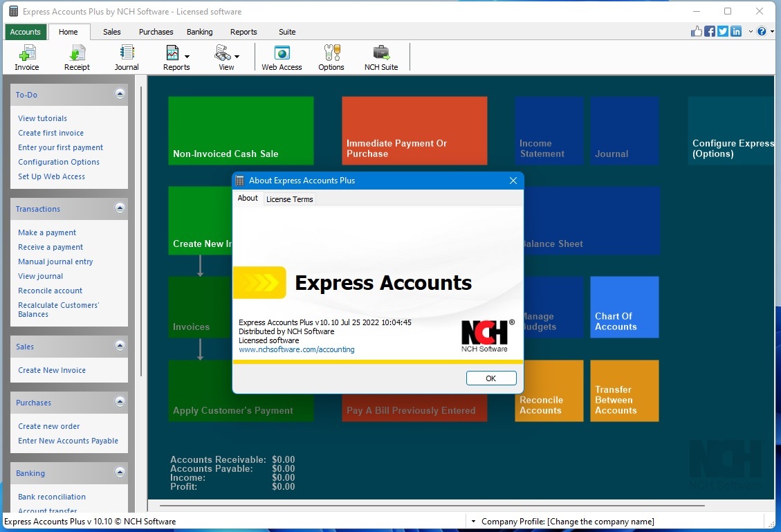Click the thumbs-up like icon

pyautogui.click(x=697, y=31)
